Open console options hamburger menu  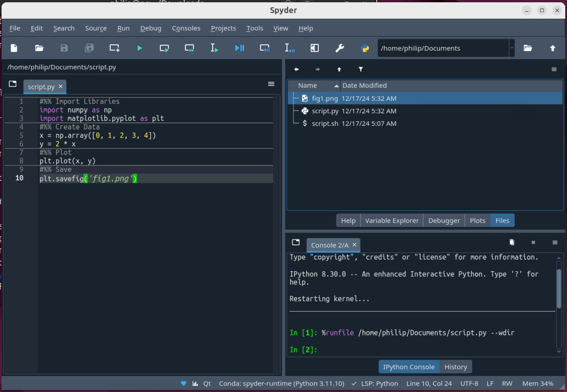(x=555, y=242)
